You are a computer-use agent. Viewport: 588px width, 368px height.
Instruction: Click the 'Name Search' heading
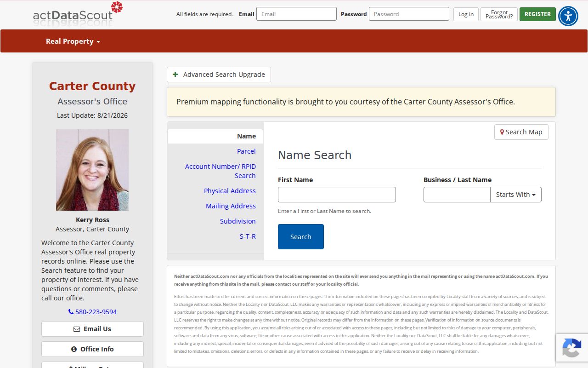pos(315,155)
